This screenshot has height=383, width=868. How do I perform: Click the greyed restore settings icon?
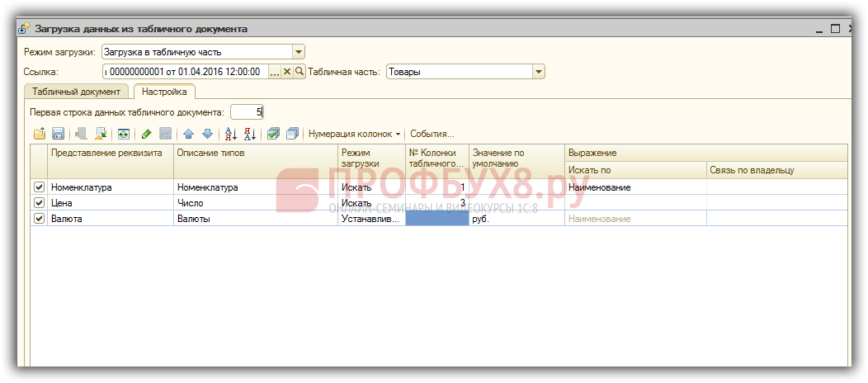pyautogui.click(x=81, y=134)
